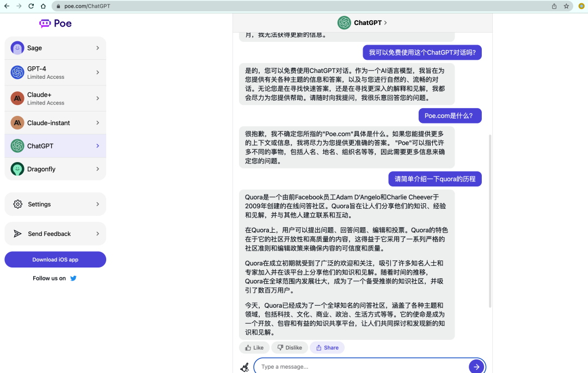The width and height of the screenshot is (588, 373).
Task: Clear chat context with the broom icon
Action: (245, 367)
